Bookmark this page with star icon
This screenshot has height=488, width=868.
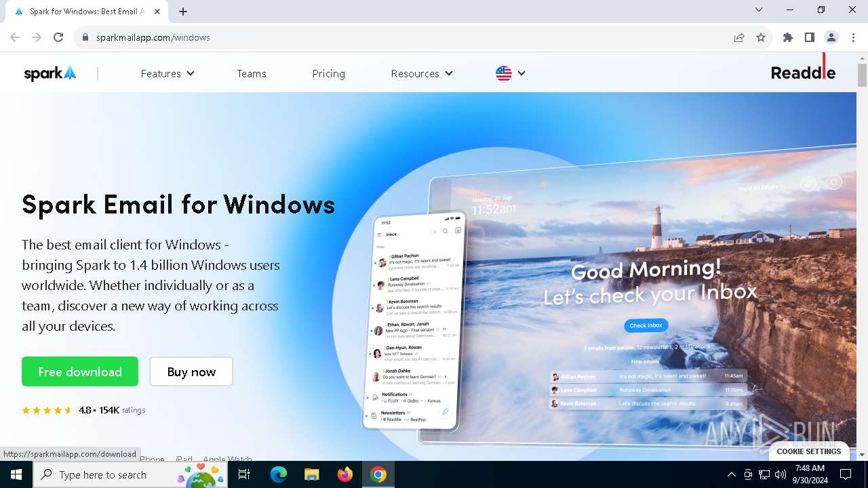[x=761, y=37]
